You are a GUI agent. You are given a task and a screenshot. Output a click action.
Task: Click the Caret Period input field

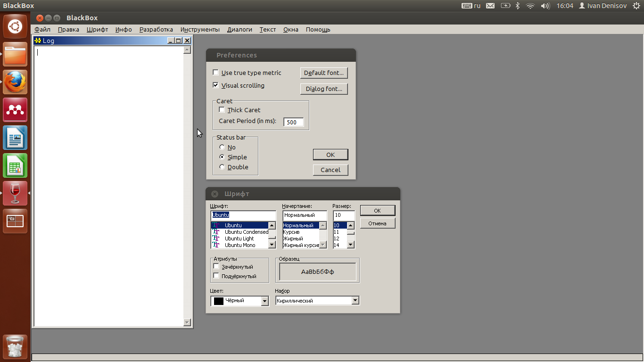tap(293, 122)
